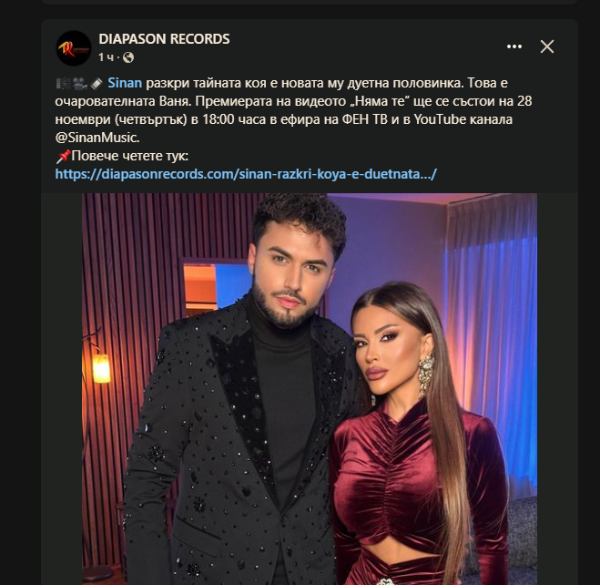Open the DIAPASON RECORDS profile avatar
The height and width of the screenshot is (585, 600).
[73, 48]
